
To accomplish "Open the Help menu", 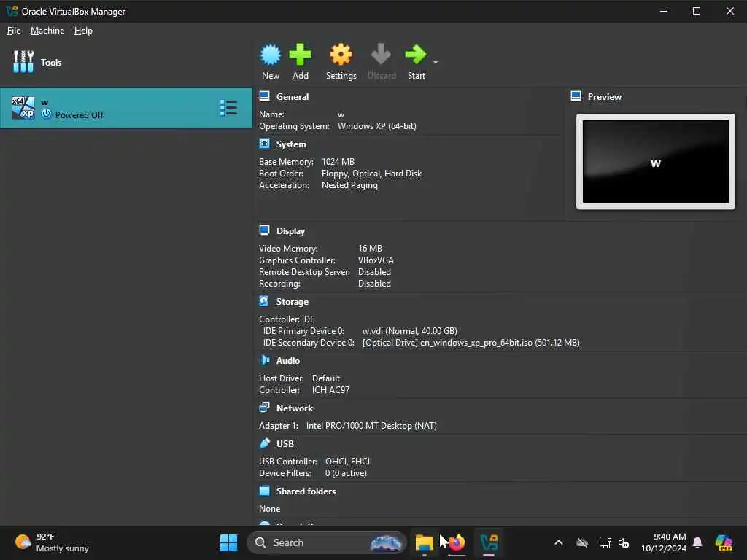I will pos(83,31).
